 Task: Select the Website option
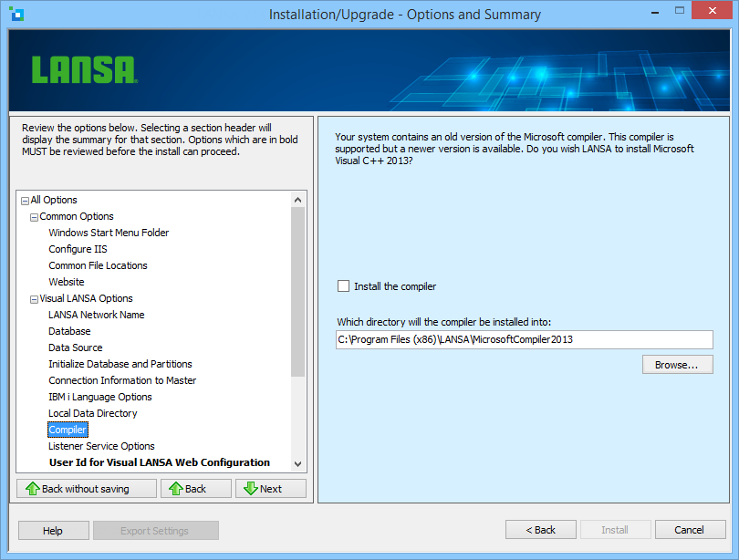(x=67, y=282)
